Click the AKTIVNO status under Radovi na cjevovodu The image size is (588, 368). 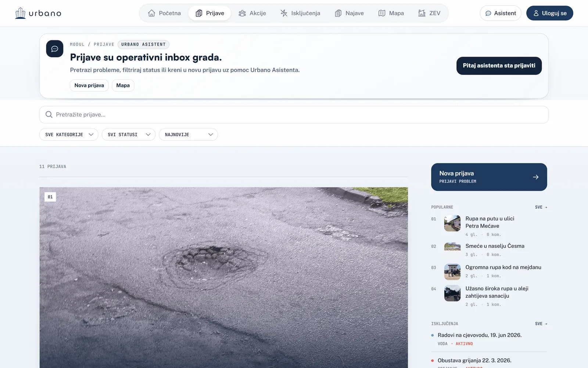(464, 344)
